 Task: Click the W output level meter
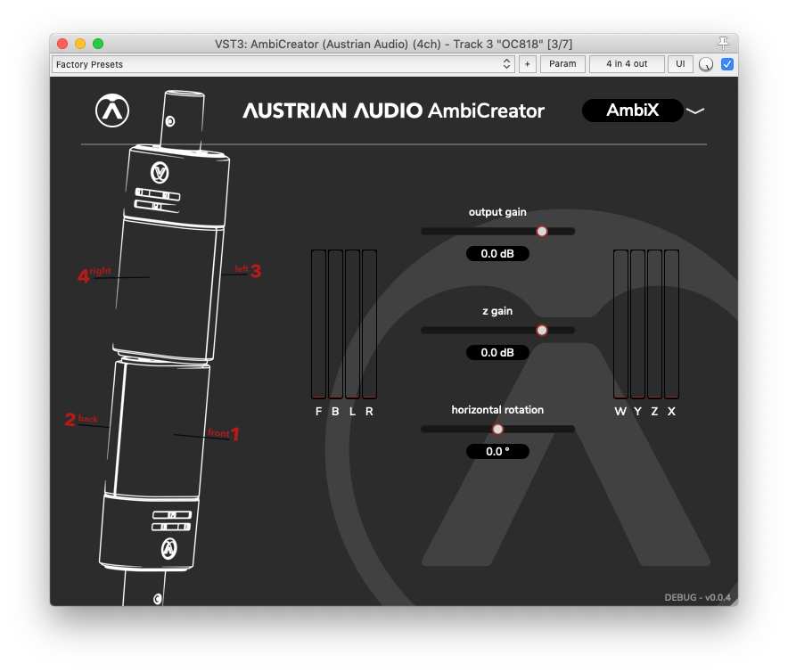620,324
